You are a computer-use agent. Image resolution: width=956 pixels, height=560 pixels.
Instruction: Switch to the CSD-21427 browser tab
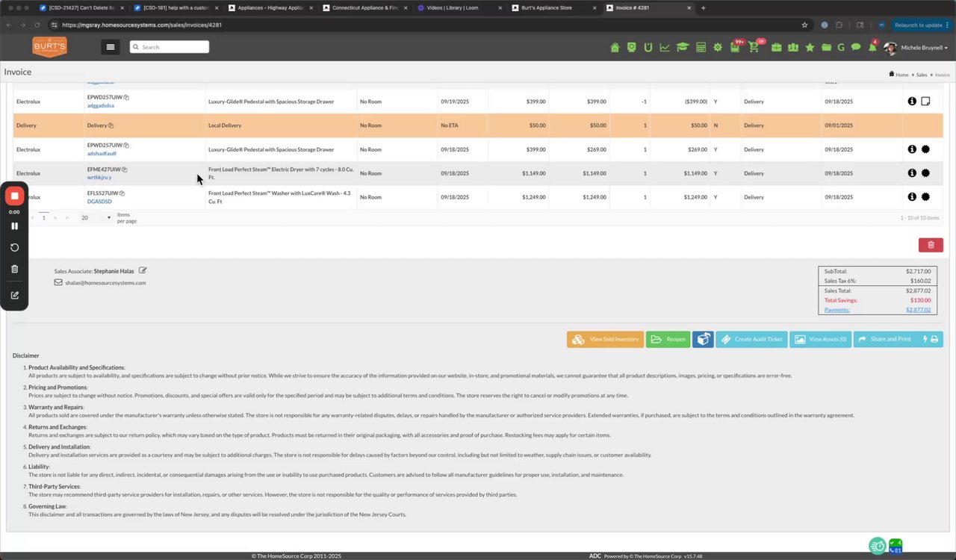point(81,7)
